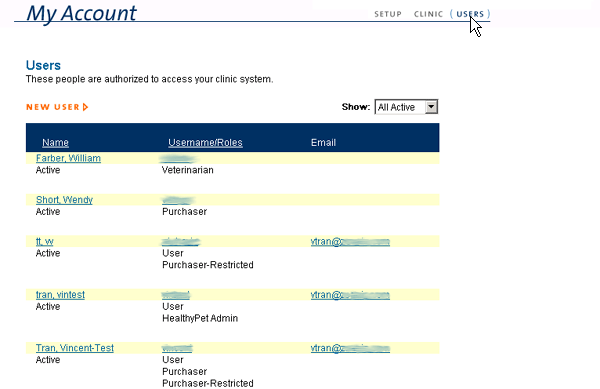Open the USERS tab
Viewport: 600px width, 389px height.
(470, 14)
